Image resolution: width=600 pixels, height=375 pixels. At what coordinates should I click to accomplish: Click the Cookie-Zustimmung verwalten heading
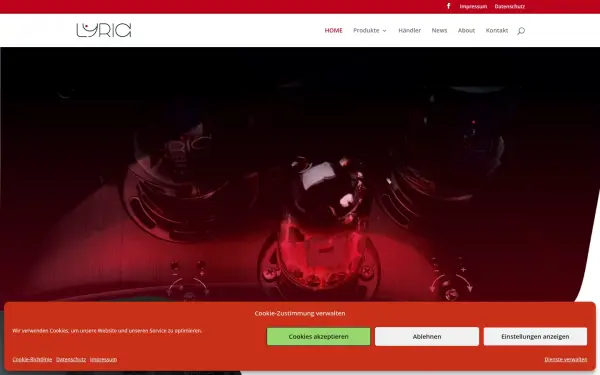tap(300, 313)
